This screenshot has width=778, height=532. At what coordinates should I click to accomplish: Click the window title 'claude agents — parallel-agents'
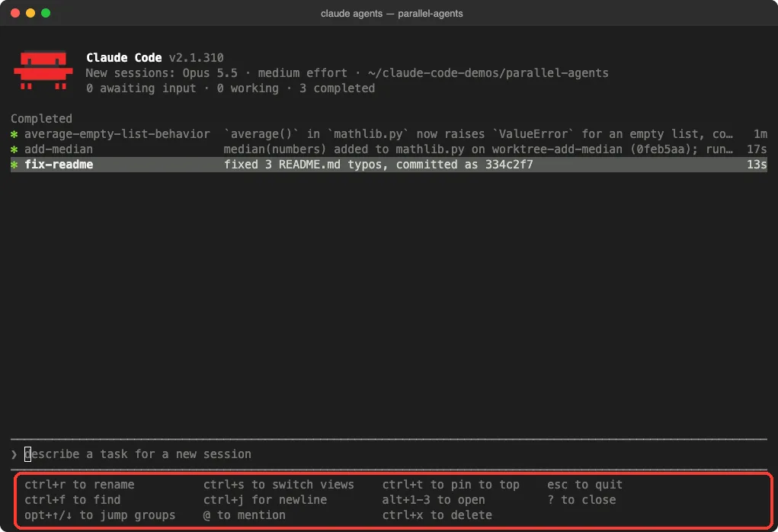pyautogui.click(x=392, y=14)
